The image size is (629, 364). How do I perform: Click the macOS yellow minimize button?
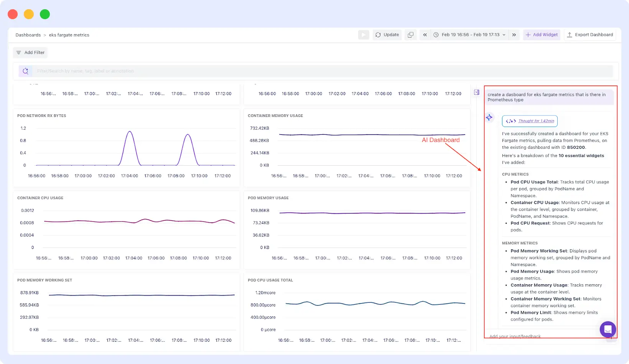(x=29, y=14)
